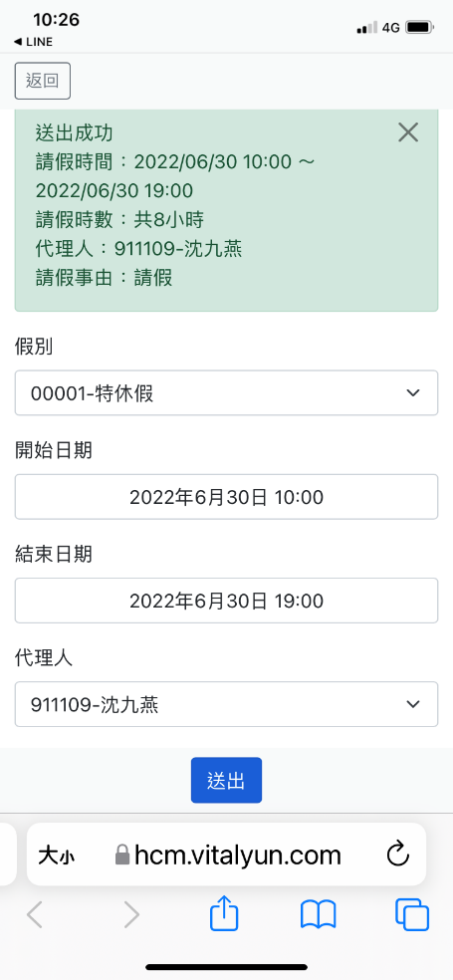Open the 假別 leave type dropdown
The width and height of the screenshot is (453, 980).
tap(226, 393)
